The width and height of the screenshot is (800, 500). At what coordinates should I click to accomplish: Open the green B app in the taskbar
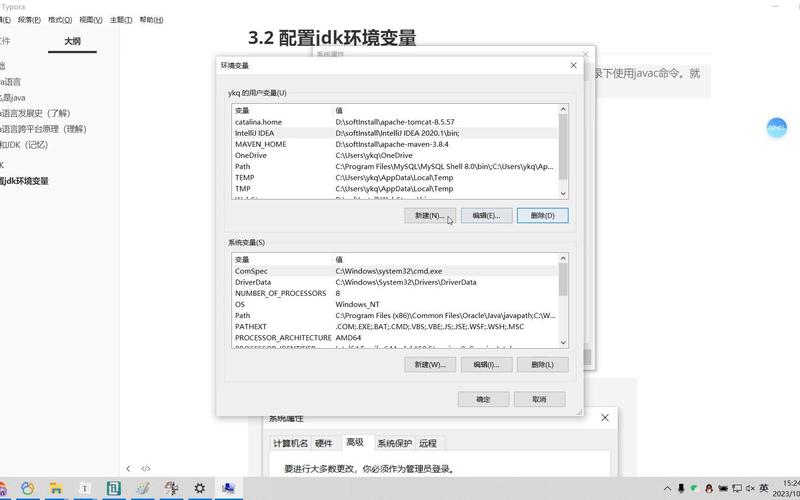pos(113,488)
